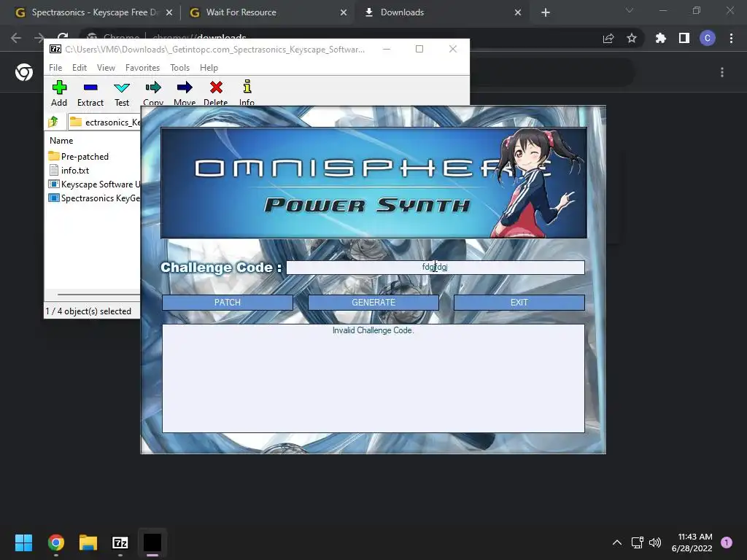The width and height of the screenshot is (747, 560).
Task: Go up one folder level in 7-Zip
Action: (x=53, y=122)
